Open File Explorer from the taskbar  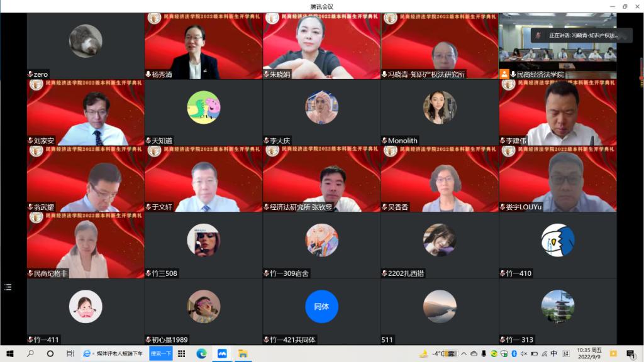point(242,354)
